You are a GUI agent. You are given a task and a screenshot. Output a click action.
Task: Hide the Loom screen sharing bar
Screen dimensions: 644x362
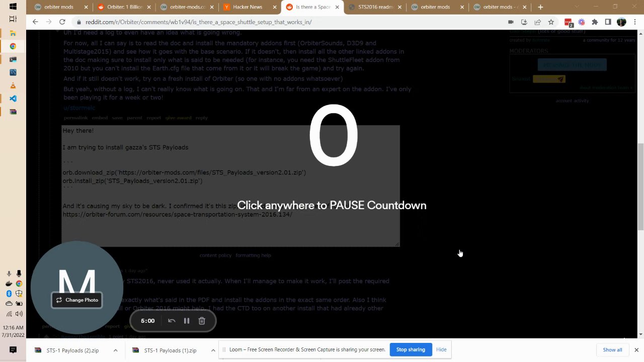[441, 349]
